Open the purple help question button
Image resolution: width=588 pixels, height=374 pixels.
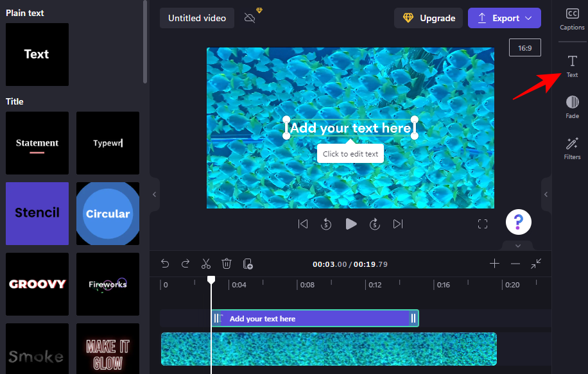pyautogui.click(x=519, y=222)
